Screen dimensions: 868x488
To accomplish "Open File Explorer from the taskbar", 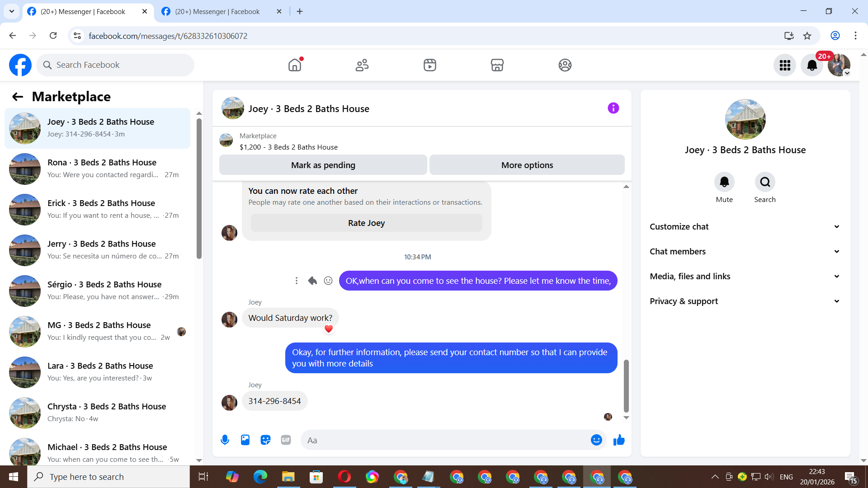I will pyautogui.click(x=288, y=477).
